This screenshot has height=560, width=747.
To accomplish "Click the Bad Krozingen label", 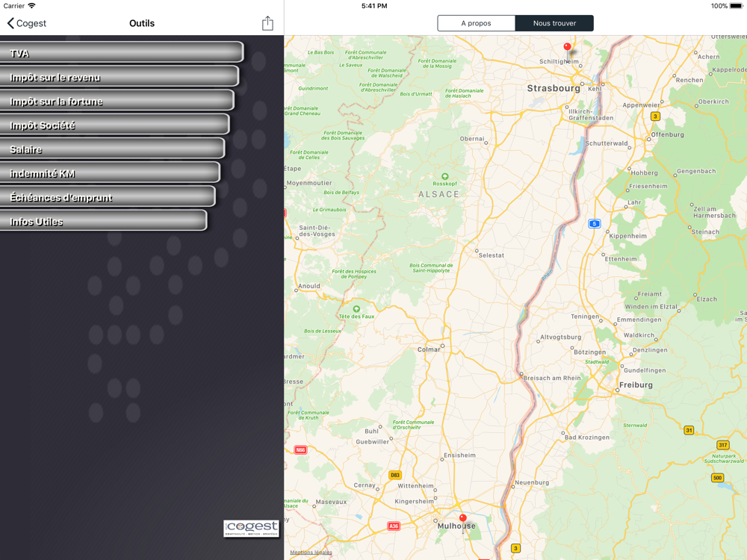I will tap(587, 437).
